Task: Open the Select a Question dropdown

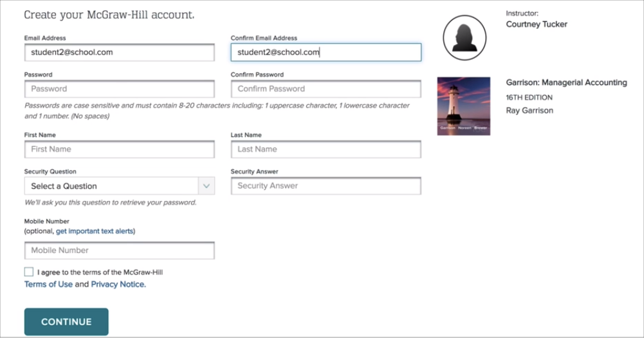Action: (x=120, y=186)
